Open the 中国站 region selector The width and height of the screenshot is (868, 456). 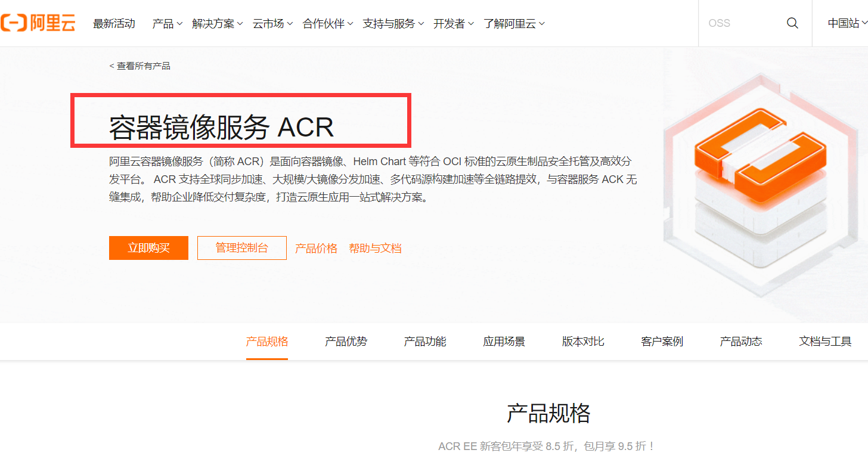pos(847,23)
